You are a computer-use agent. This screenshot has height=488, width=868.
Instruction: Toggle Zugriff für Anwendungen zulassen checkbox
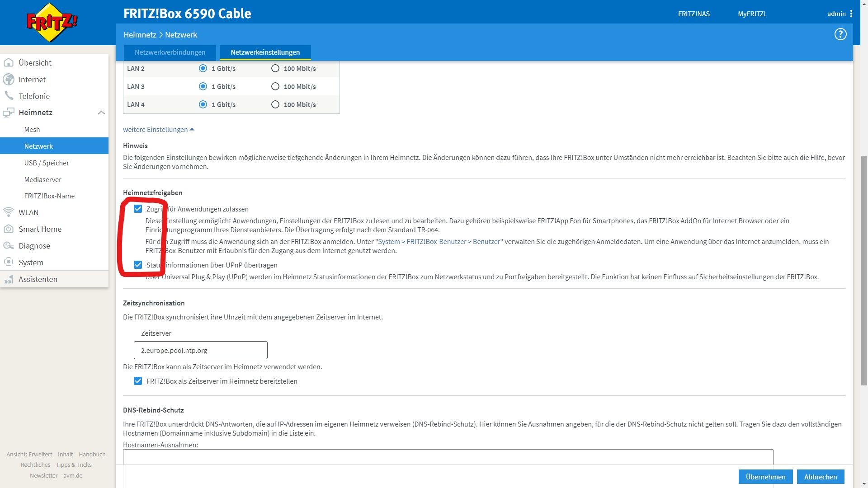pyautogui.click(x=138, y=209)
